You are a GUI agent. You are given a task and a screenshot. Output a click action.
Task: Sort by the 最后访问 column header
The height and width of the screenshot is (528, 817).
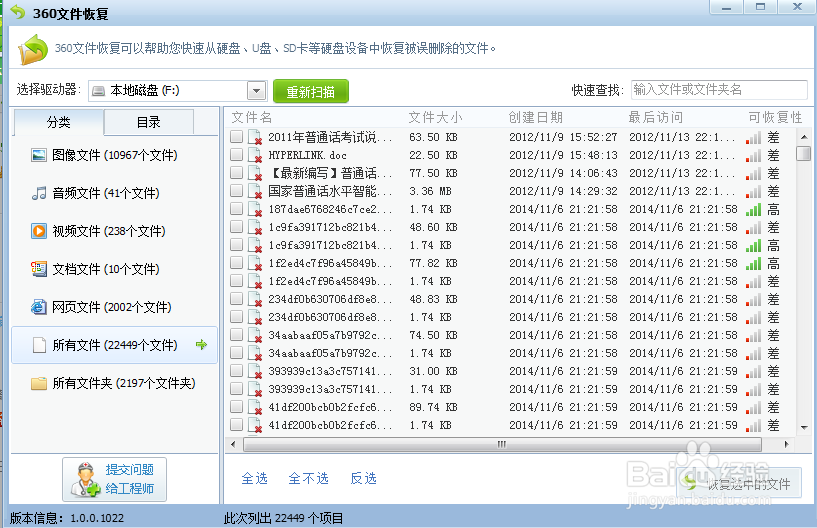pos(655,117)
